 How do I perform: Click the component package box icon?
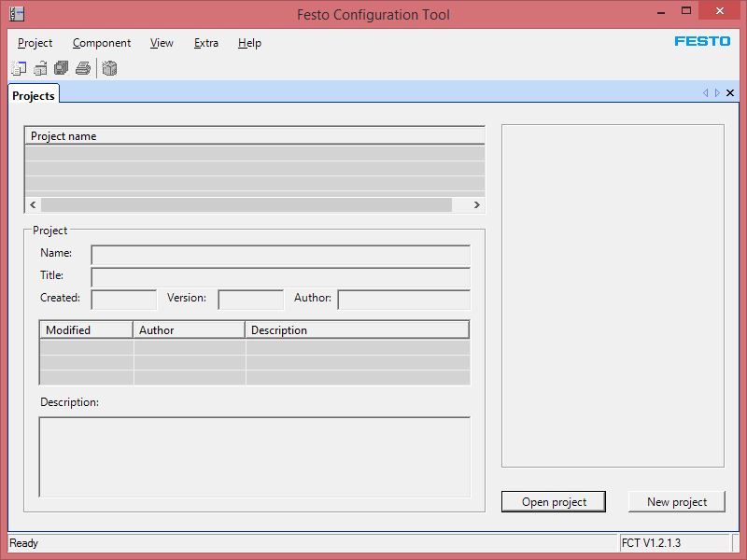(109, 68)
